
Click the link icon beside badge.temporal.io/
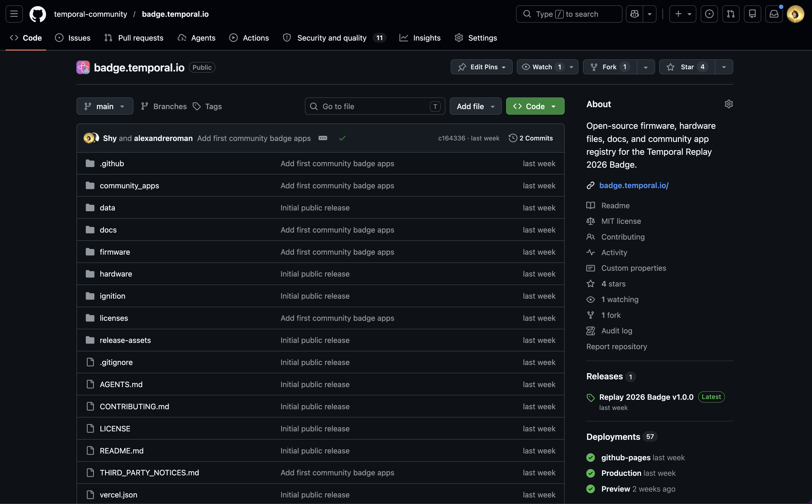590,185
